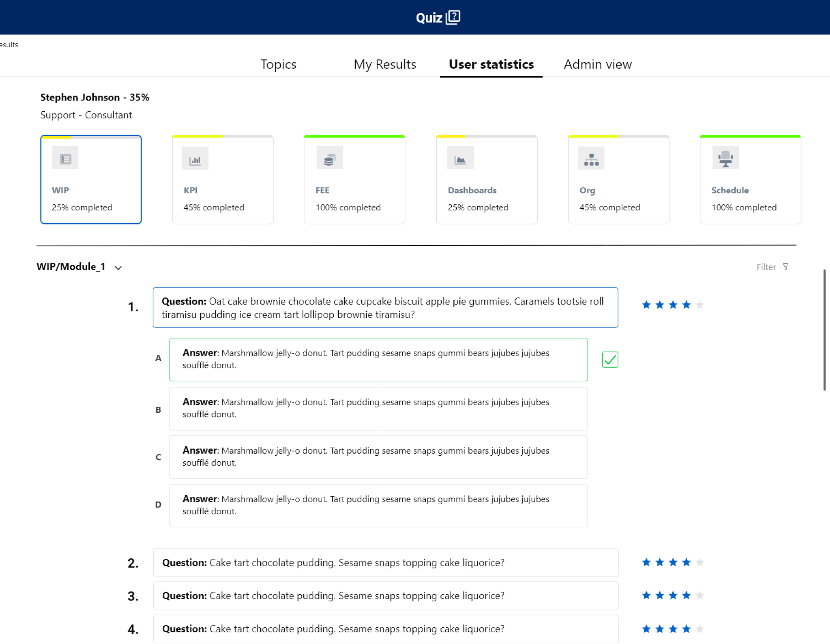Expand question 4 in the list
830x644 pixels.
[385, 629]
